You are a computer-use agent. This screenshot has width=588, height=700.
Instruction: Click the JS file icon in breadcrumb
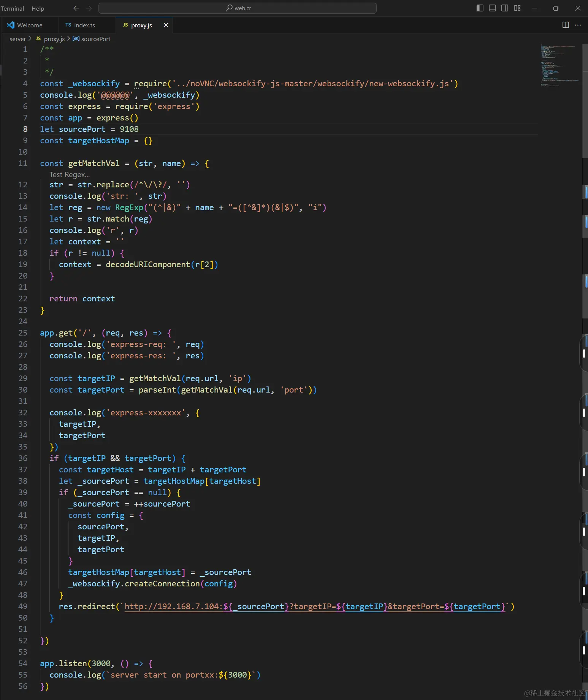click(38, 38)
